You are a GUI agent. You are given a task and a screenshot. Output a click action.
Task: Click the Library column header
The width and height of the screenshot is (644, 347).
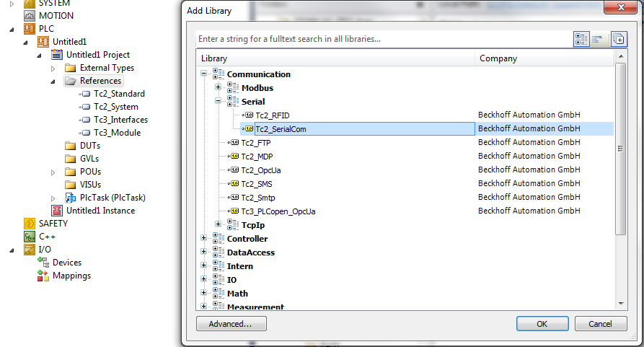point(335,58)
